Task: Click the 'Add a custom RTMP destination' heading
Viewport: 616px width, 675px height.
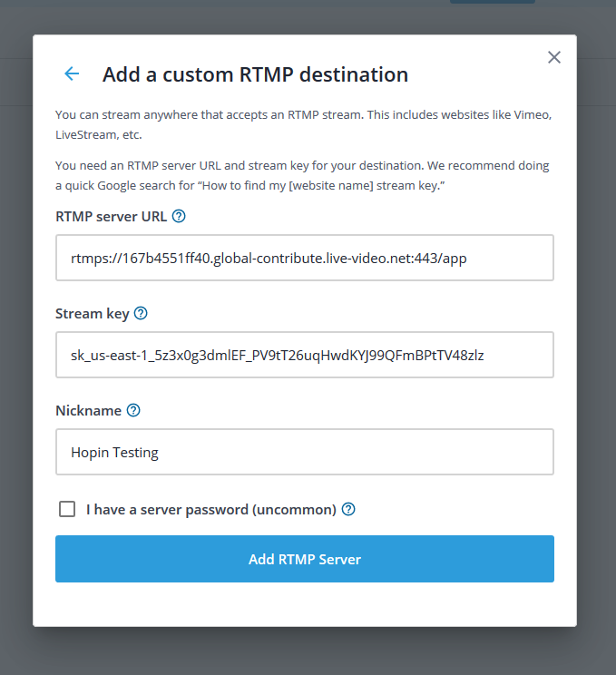Action: [x=255, y=74]
